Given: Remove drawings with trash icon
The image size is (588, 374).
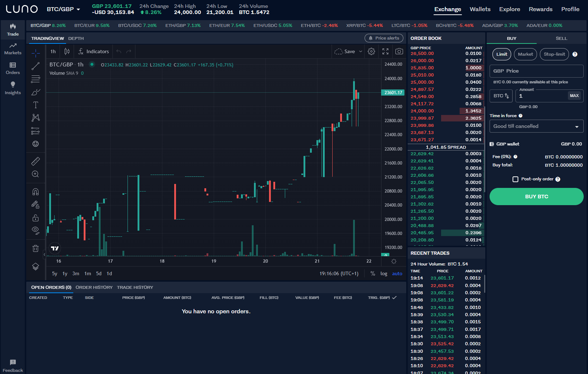Looking at the screenshot, I should [x=36, y=248].
